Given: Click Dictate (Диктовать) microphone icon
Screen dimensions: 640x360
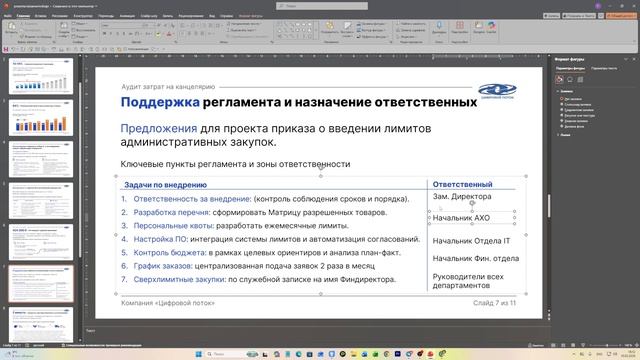Looking at the screenshot, I should click(439, 28).
